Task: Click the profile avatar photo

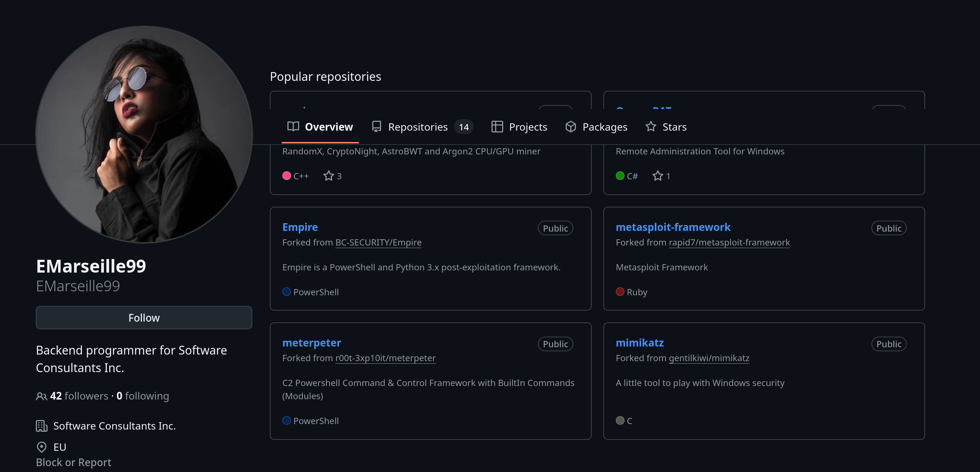Action: click(x=144, y=134)
